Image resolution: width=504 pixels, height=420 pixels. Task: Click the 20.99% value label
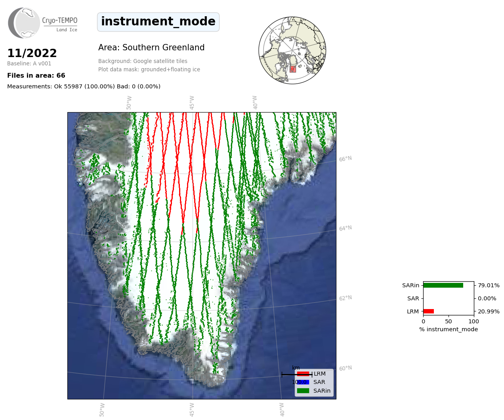pyautogui.click(x=489, y=311)
